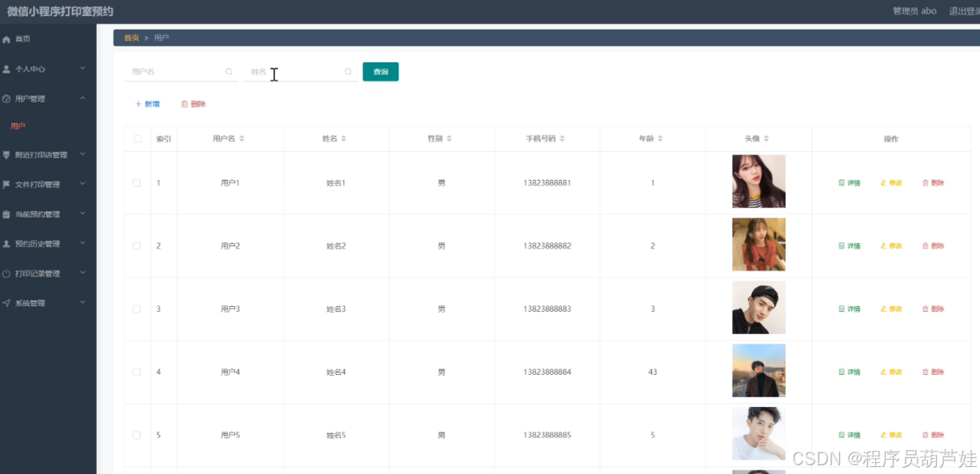Click the flag icon beside 文件打印管理

6,185
